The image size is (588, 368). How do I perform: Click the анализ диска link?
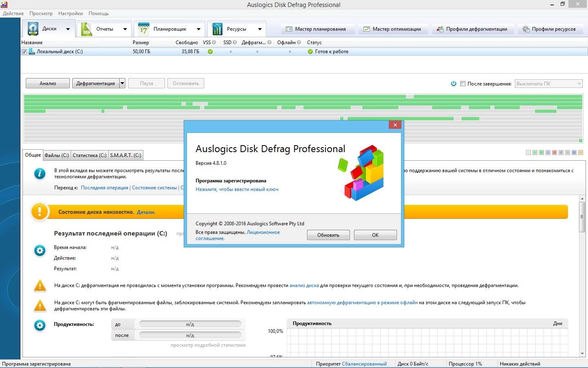[x=304, y=285]
